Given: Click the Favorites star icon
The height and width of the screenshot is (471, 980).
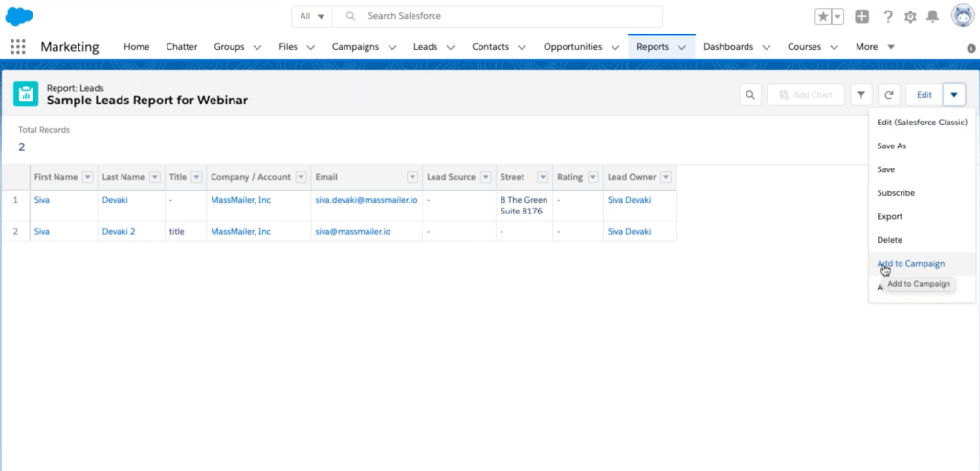Looking at the screenshot, I should pyautogui.click(x=823, y=16).
